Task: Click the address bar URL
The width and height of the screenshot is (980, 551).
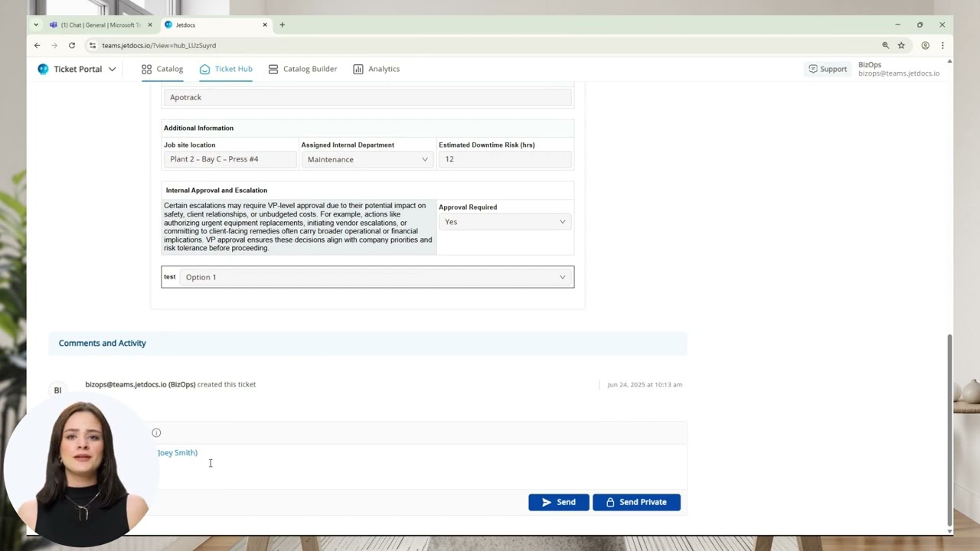Action: point(159,45)
